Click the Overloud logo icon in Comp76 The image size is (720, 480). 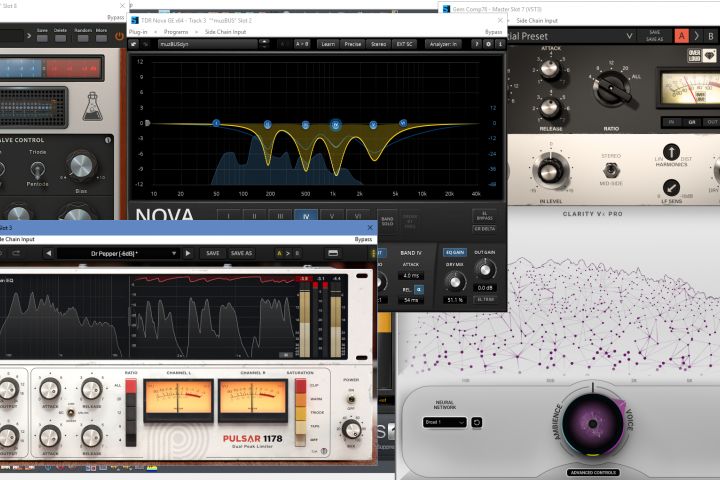(x=694, y=56)
